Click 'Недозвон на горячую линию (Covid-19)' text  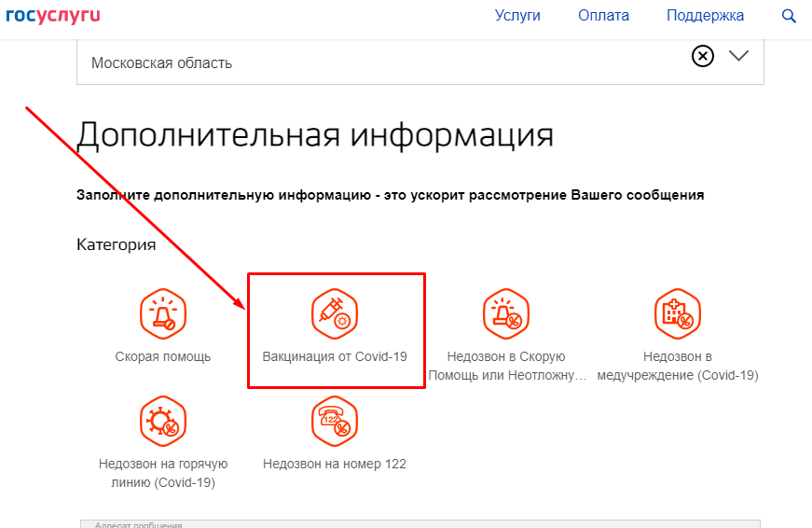[x=163, y=473]
